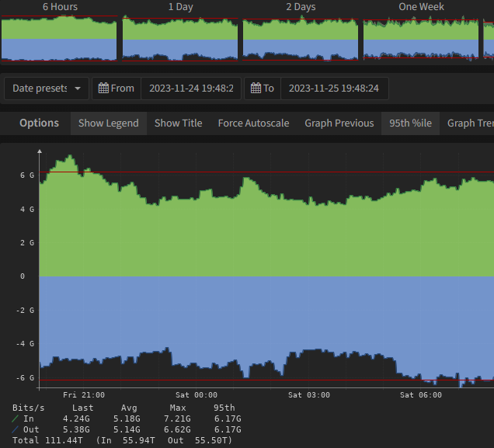The image size is (494, 448).
Task: Click the calendar icon beside To
Action: 256,89
